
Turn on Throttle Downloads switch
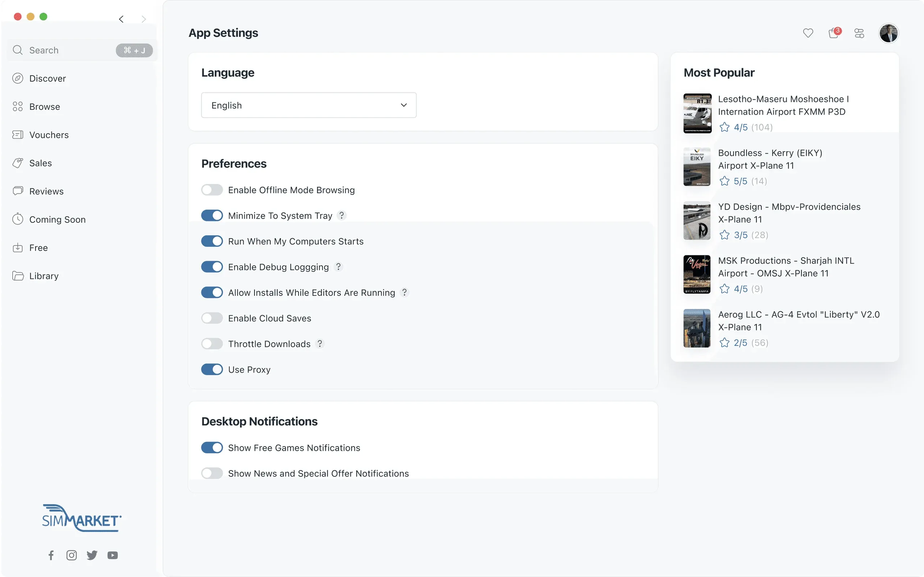pyautogui.click(x=212, y=344)
